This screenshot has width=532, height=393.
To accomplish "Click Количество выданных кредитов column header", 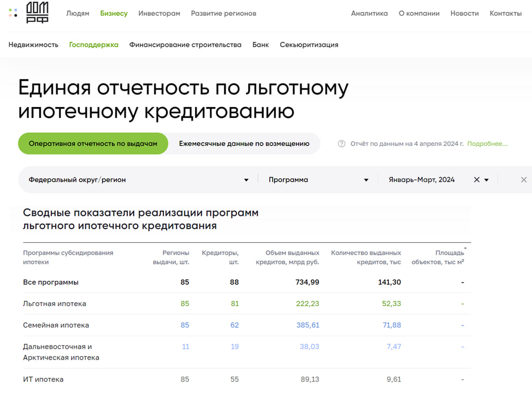I will click(x=366, y=257).
